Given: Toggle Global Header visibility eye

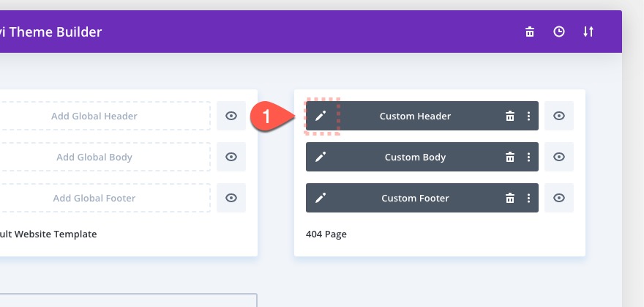Looking at the screenshot, I should point(231,116).
